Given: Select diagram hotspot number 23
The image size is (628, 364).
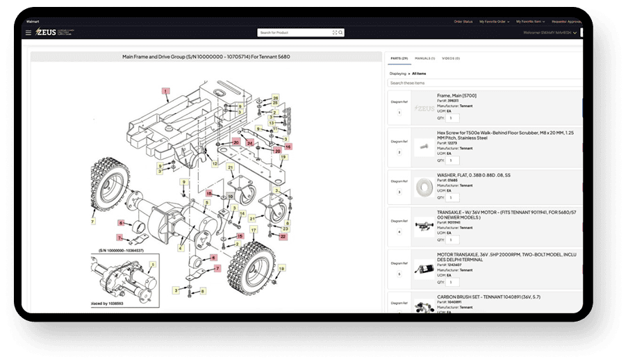Looking at the screenshot, I should click(286, 229).
